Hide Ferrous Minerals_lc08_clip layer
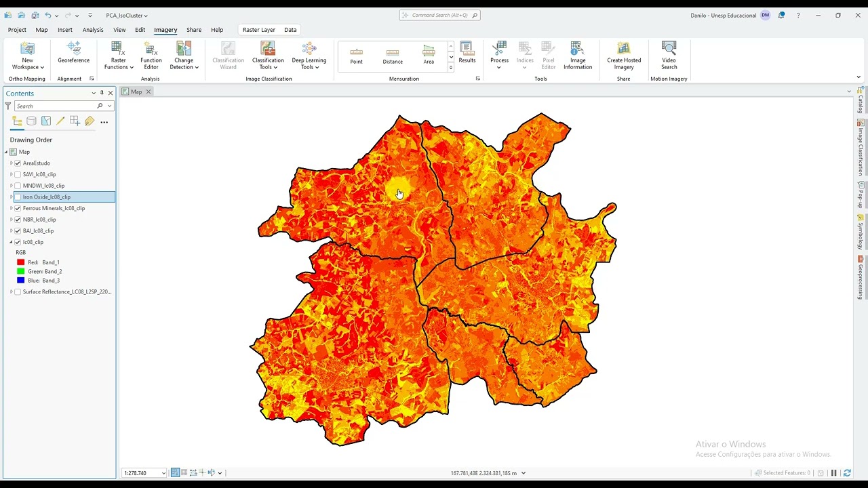Viewport: 868px width, 488px height. pos(18,208)
